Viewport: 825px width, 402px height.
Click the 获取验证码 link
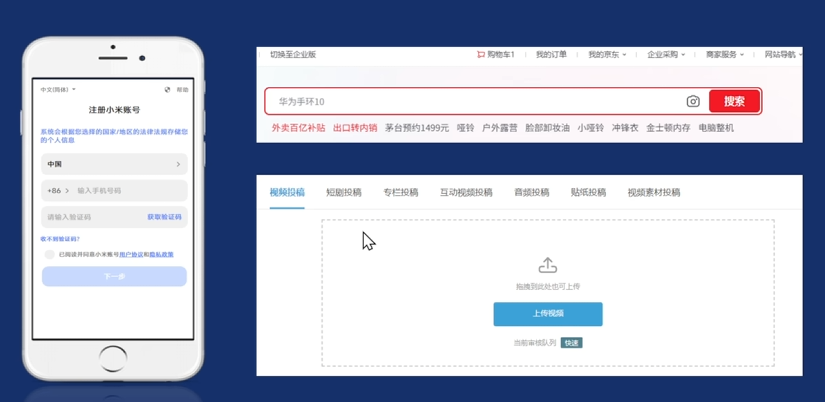(165, 217)
